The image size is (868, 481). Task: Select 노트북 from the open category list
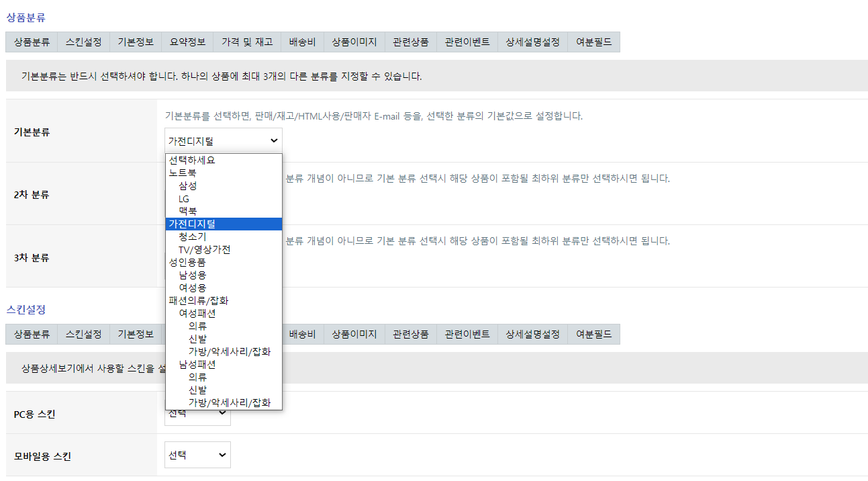click(183, 173)
